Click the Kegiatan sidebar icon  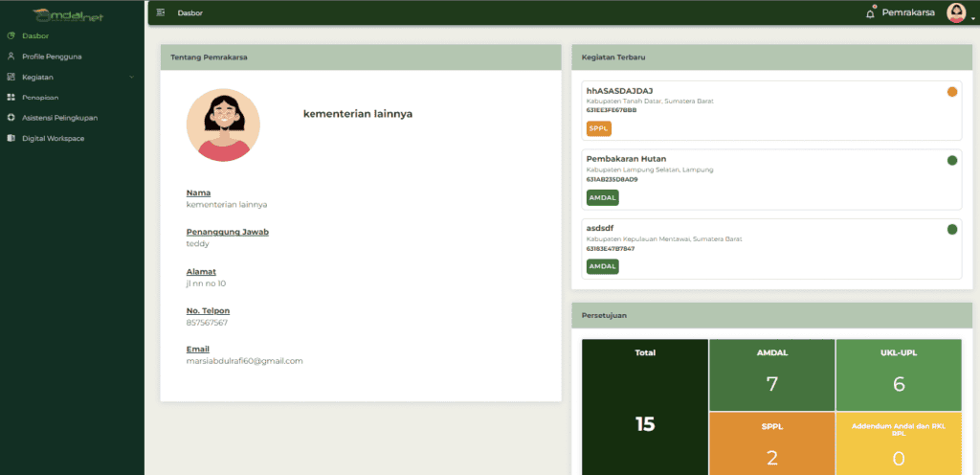click(x=11, y=77)
